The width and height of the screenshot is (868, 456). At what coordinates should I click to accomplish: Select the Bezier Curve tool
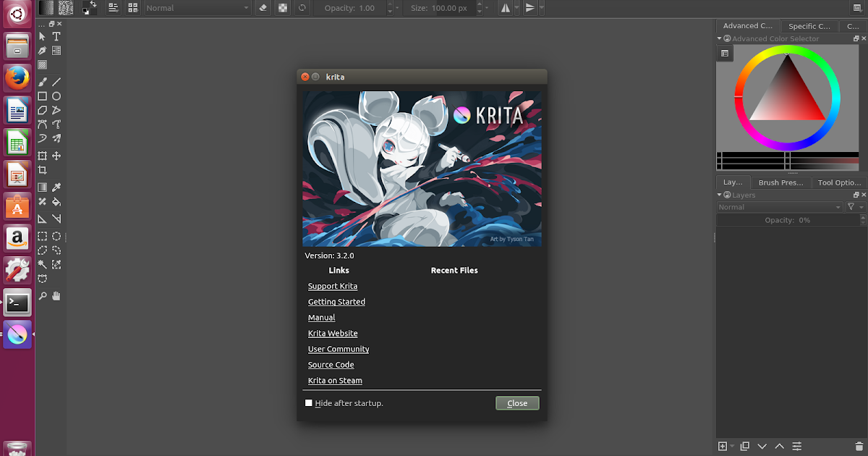(x=43, y=124)
